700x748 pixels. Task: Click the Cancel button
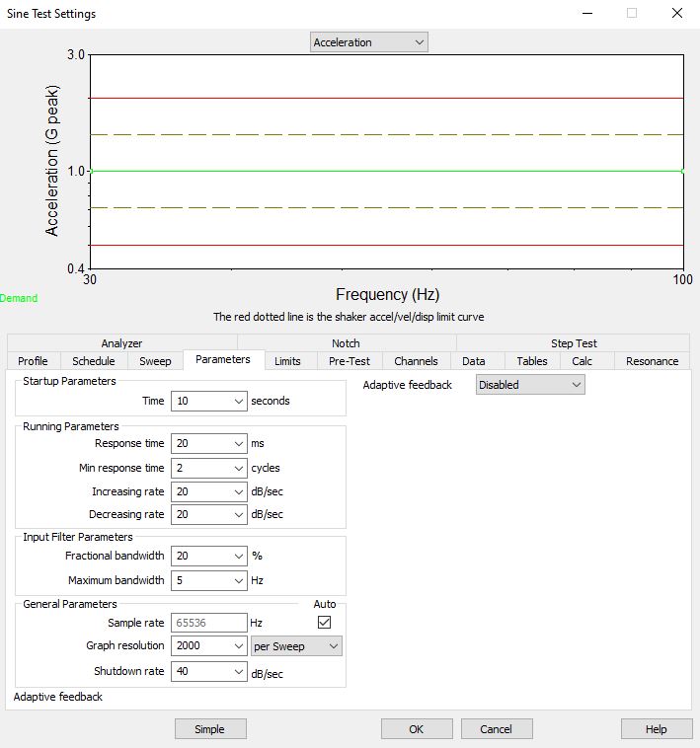[x=497, y=729]
